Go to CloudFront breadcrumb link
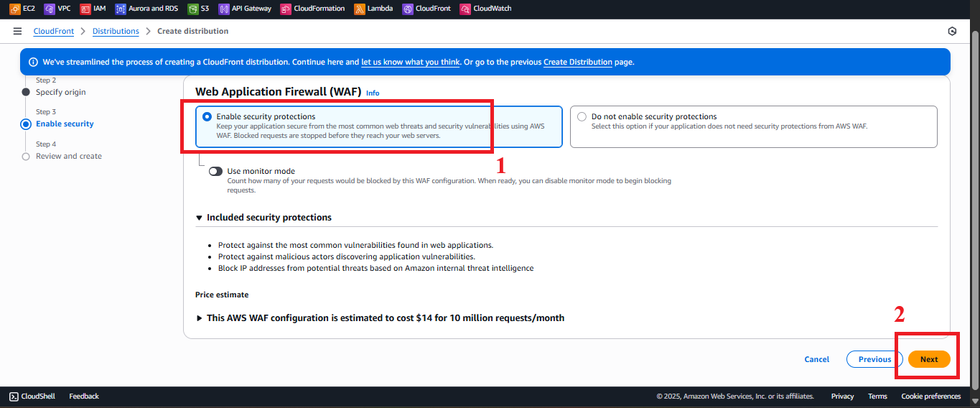Image resolution: width=980 pixels, height=408 pixels. [x=54, y=32]
